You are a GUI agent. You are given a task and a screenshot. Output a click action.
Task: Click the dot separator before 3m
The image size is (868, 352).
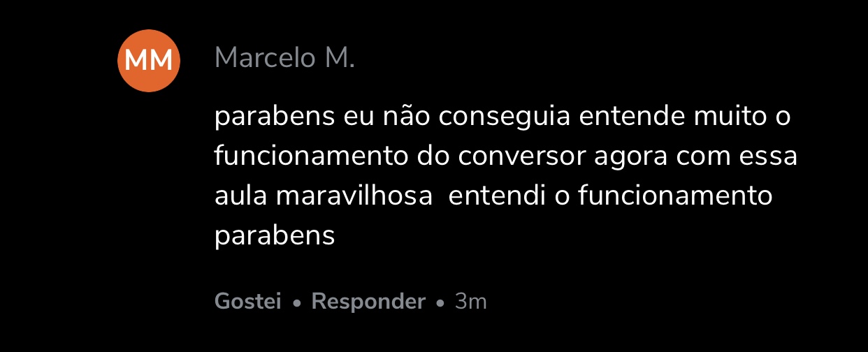[x=440, y=304]
